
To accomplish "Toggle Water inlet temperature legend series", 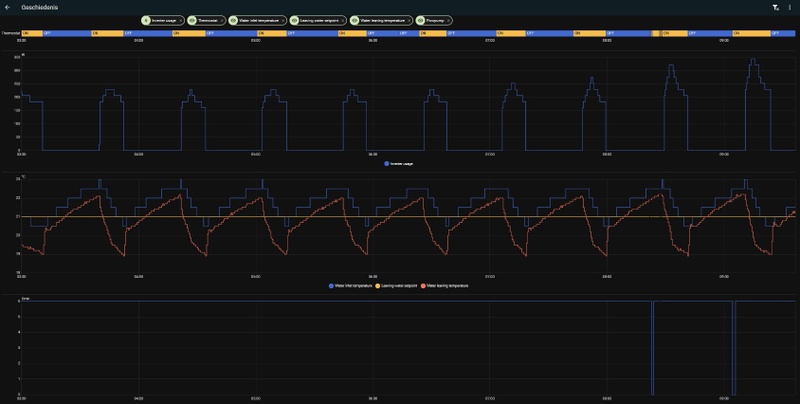I will (351, 286).
